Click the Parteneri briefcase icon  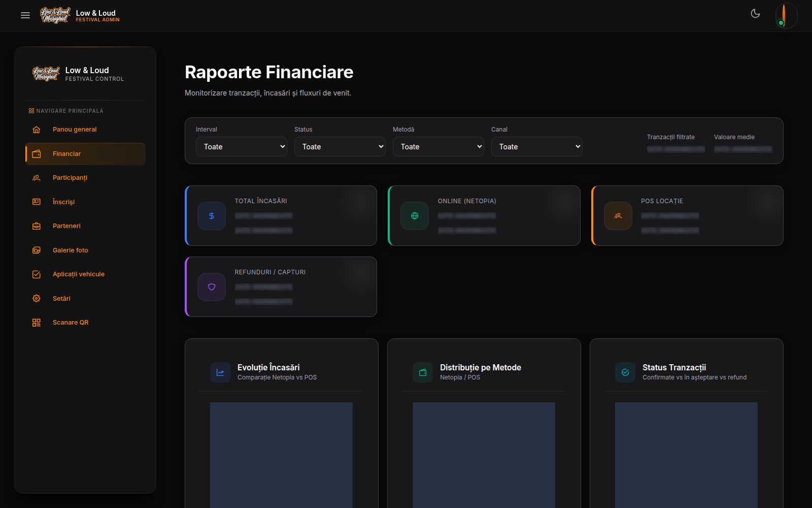(37, 226)
